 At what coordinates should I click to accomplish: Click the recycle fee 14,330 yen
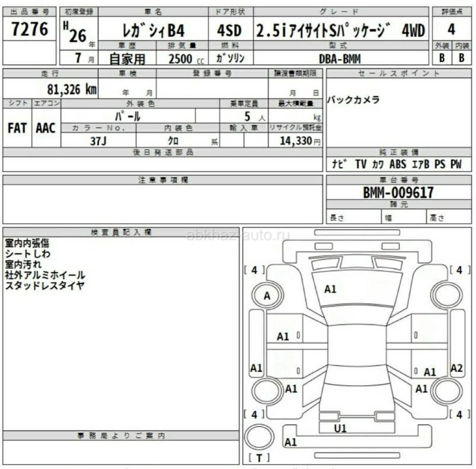(x=295, y=141)
